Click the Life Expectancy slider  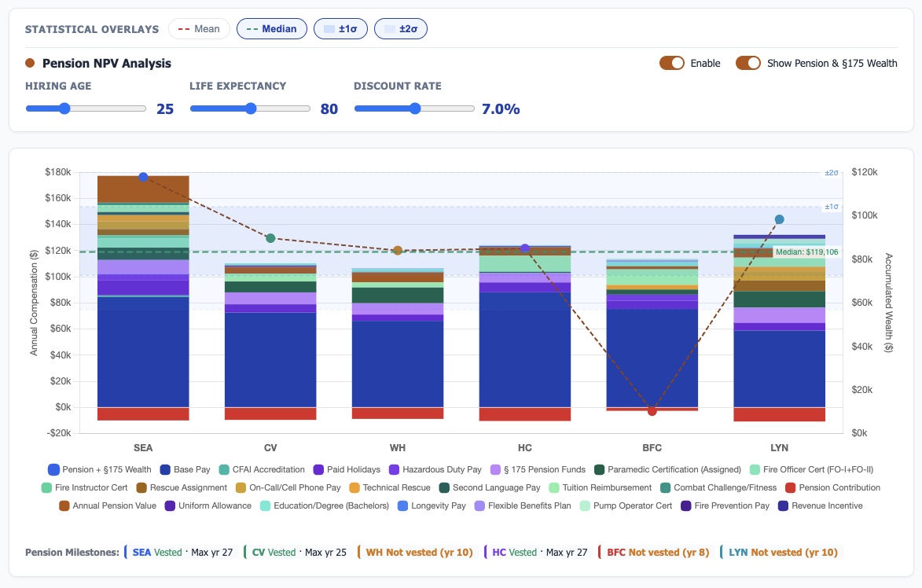coord(250,108)
